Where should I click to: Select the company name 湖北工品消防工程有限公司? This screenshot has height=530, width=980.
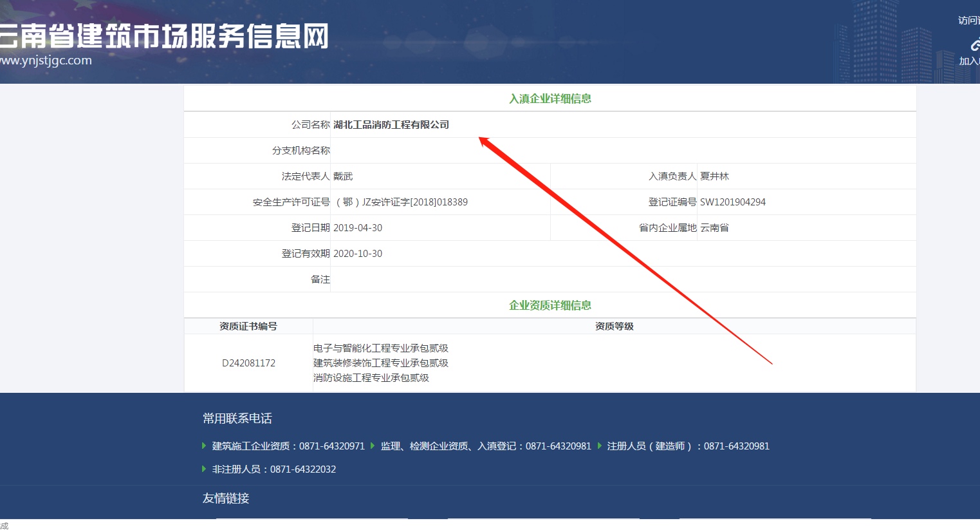click(x=391, y=125)
